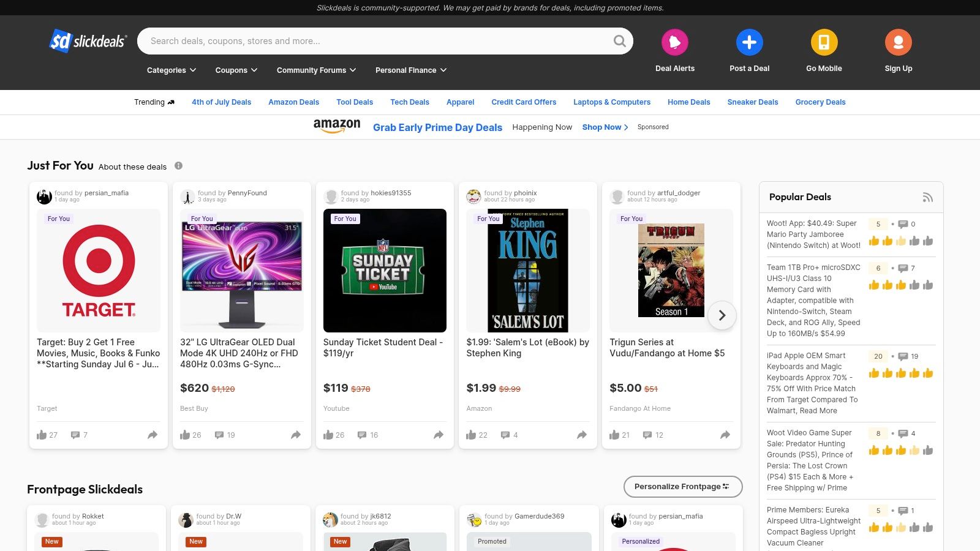
Task: Thumbs up the LG UltraGear deal
Action: coord(185,435)
